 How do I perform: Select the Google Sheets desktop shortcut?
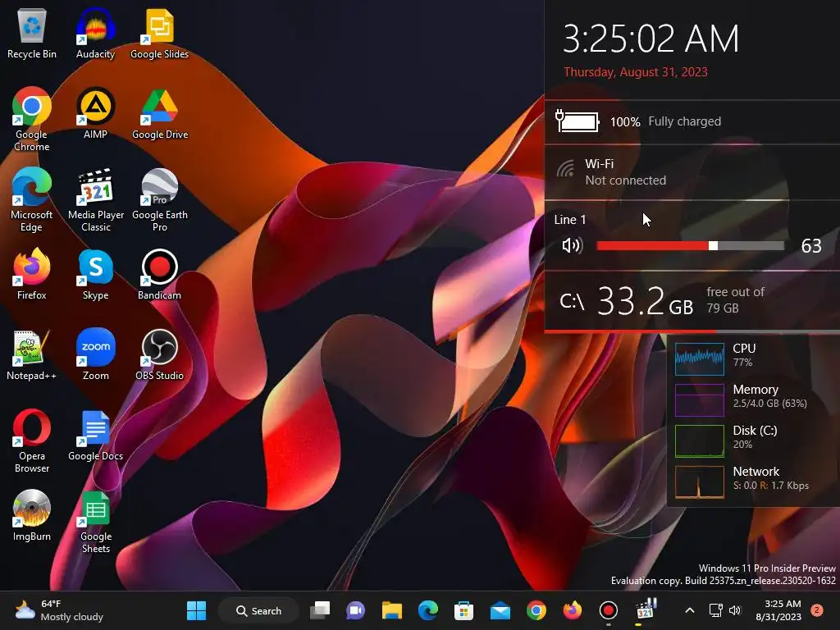coord(95,521)
